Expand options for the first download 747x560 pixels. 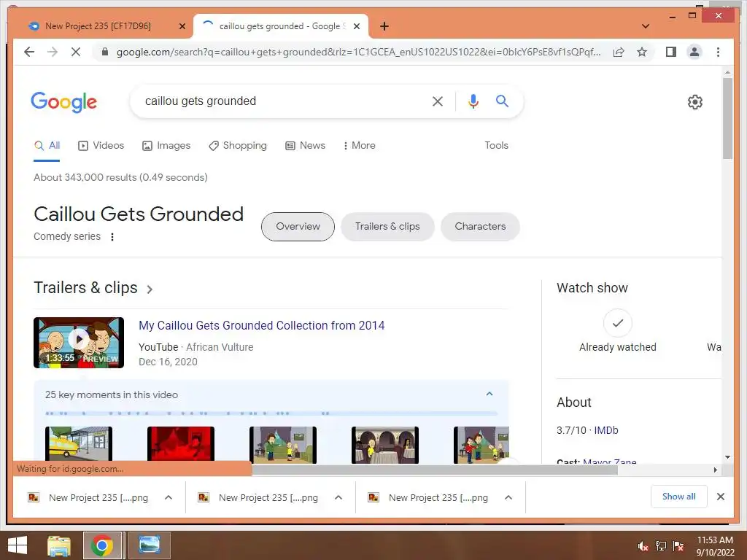click(x=169, y=497)
